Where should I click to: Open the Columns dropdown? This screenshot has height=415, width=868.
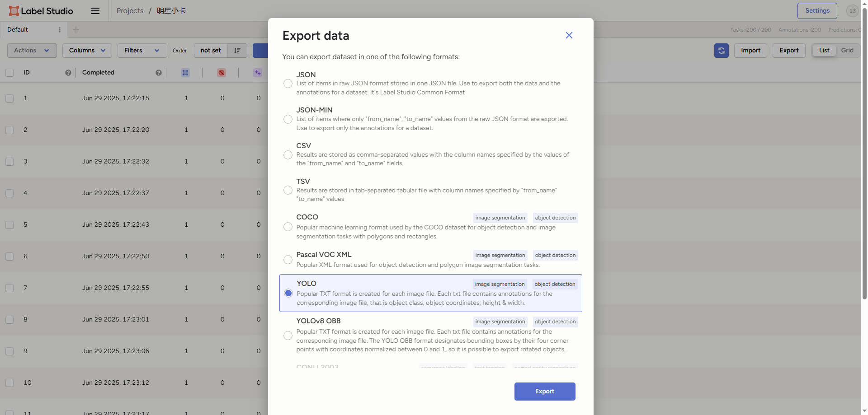tap(87, 51)
